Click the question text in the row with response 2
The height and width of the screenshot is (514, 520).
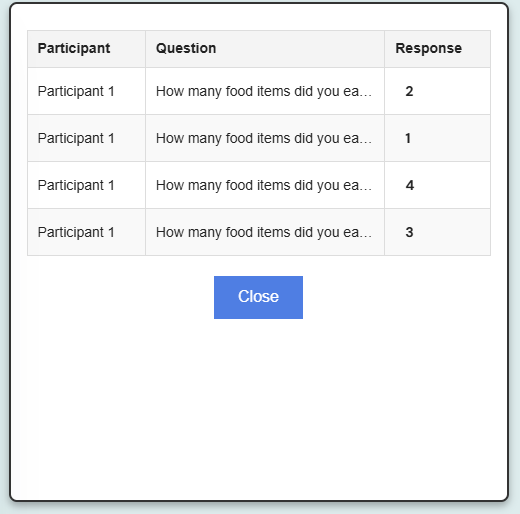pyautogui.click(x=264, y=91)
